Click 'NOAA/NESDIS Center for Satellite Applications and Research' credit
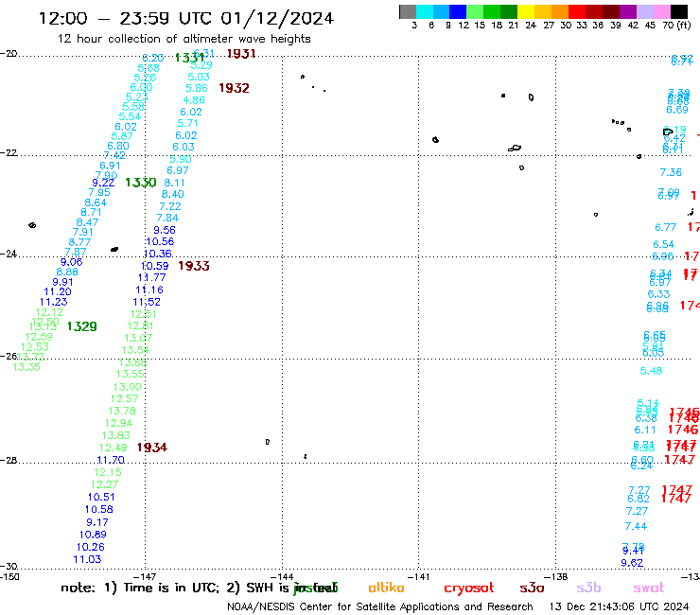 [380, 607]
